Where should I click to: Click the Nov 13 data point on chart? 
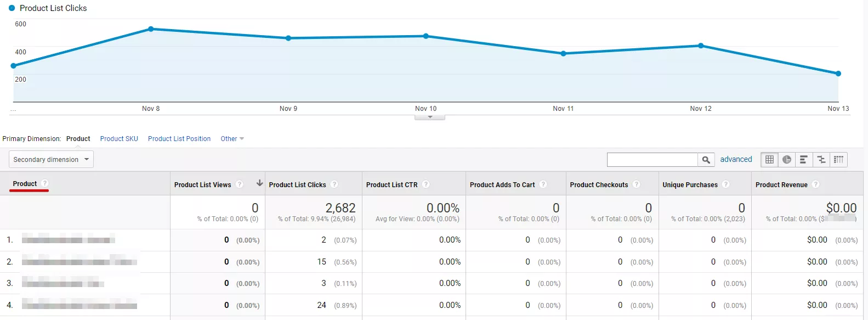point(838,74)
